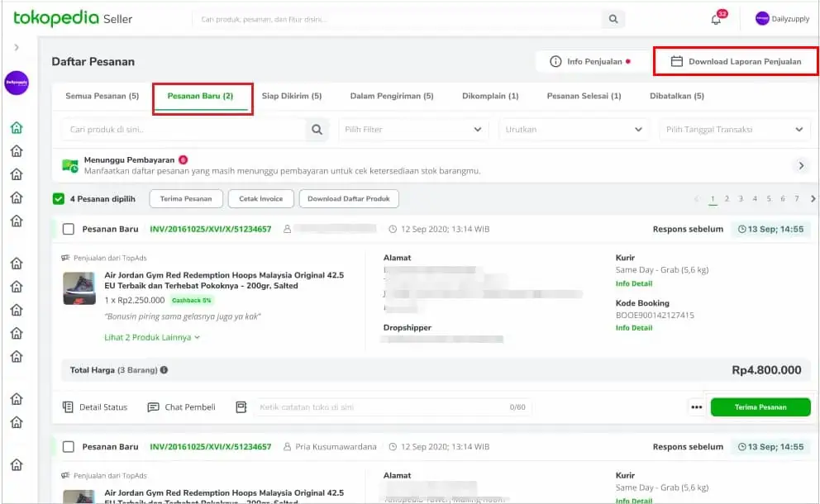The height and width of the screenshot is (504, 820).
Task: Go to page 6 in pagination
Action: tap(782, 198)
